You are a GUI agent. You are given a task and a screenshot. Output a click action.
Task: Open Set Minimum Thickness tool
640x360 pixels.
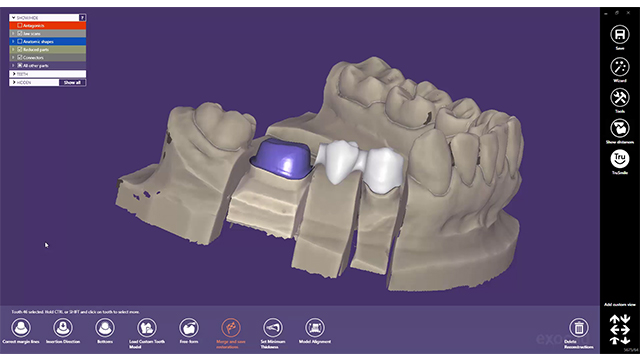click(273, 328)
